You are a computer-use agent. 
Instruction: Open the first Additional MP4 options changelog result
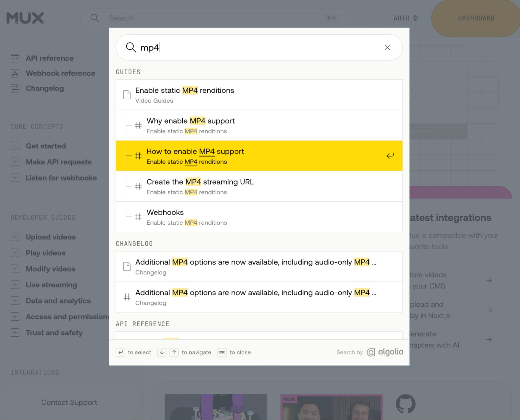(x=259, y=267)
